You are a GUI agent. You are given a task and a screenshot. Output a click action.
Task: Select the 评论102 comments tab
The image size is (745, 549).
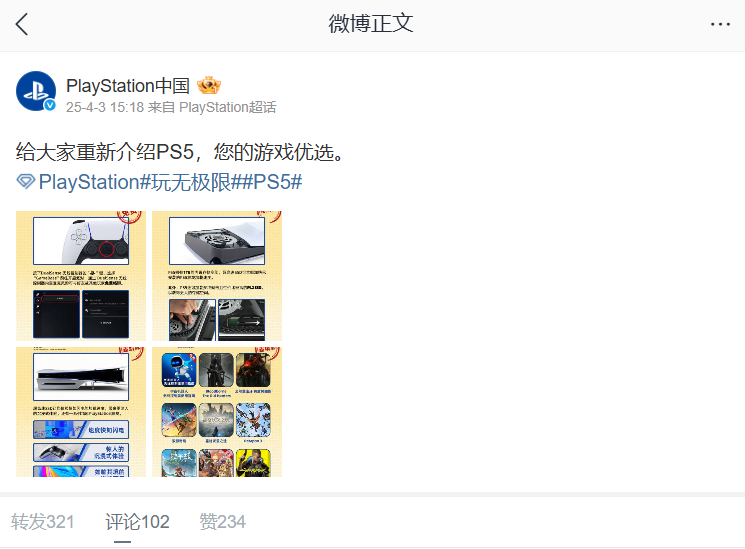[x=137, y=522]
